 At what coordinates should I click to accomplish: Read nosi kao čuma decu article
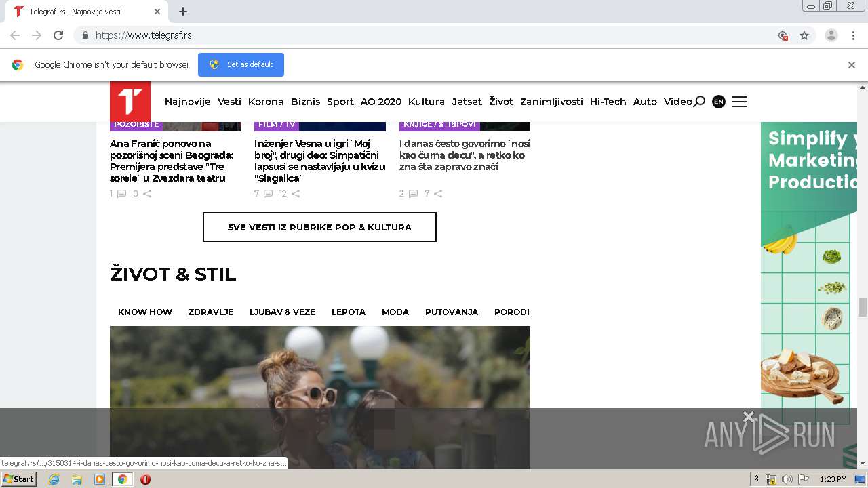click(465, 155)
